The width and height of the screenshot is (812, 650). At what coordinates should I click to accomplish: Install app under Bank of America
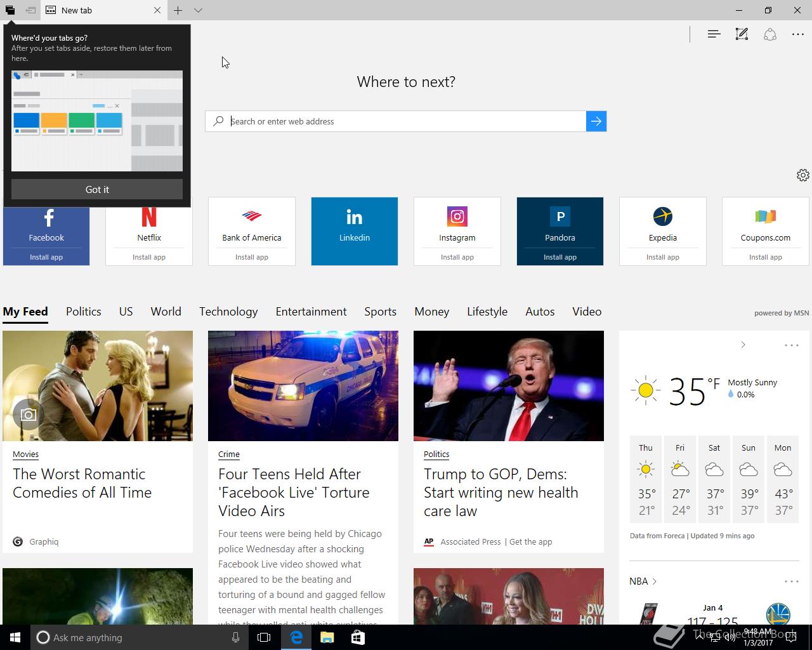pos(252,257)
